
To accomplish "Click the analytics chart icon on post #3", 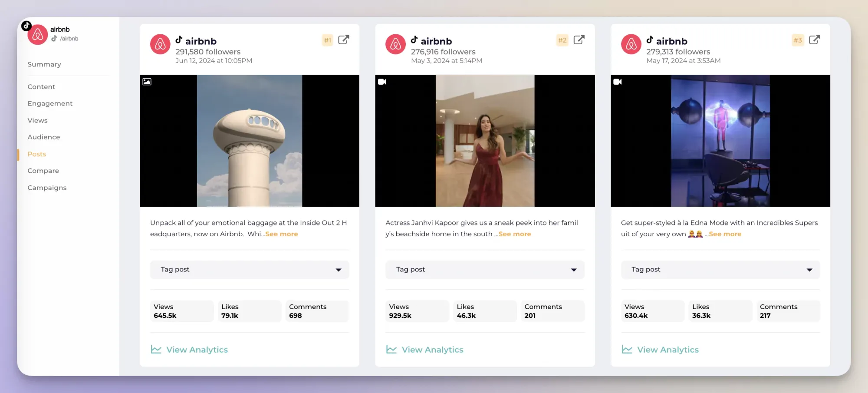I will click(x=627, y=350).
